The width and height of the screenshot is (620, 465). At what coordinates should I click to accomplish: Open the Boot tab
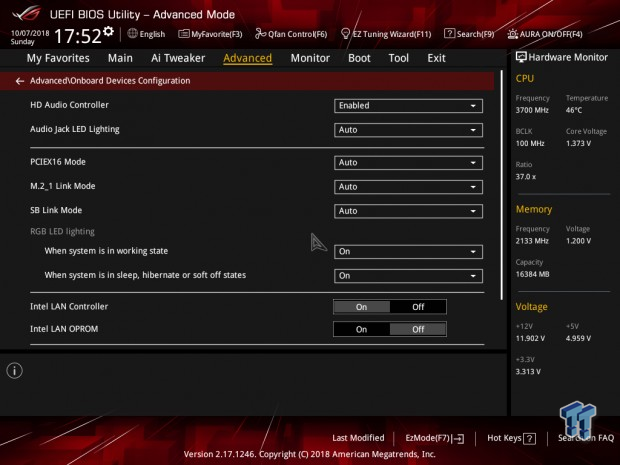359,58
